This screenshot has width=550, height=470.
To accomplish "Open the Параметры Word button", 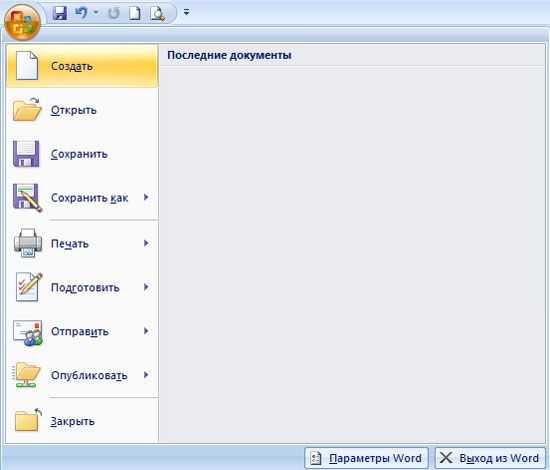I will (367, 458).
